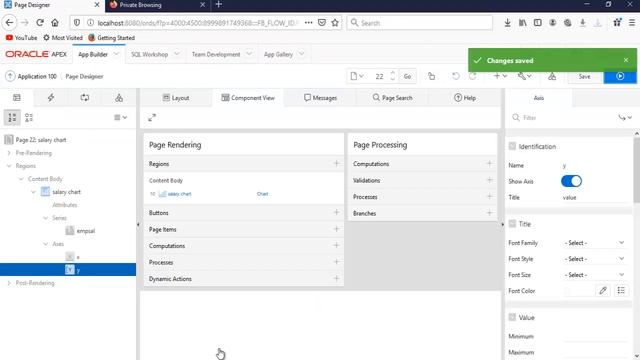Open the Font Color picker pencil icon
The height and width of the screenshot is (360, 640).
click(603, 291)
